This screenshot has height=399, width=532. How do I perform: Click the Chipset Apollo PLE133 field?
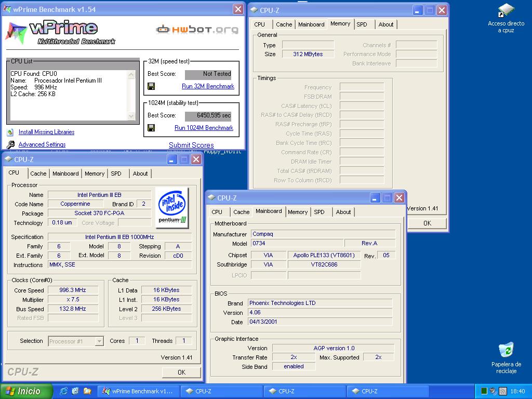(324, 255)
